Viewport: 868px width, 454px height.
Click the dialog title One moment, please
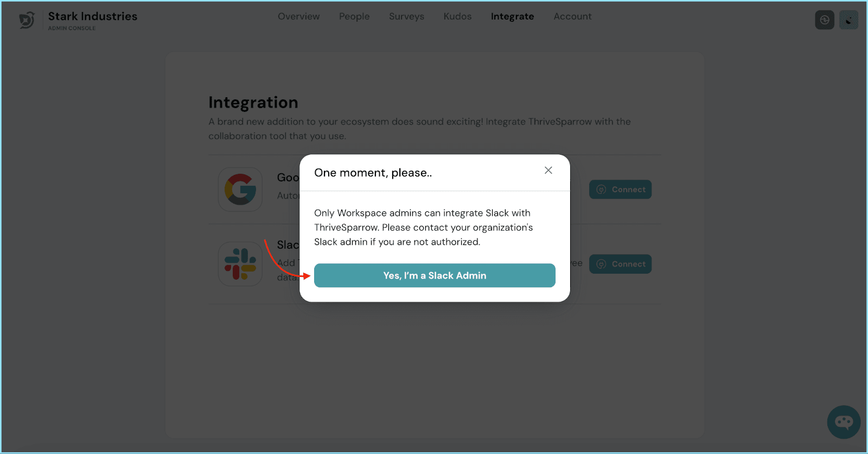373,173
